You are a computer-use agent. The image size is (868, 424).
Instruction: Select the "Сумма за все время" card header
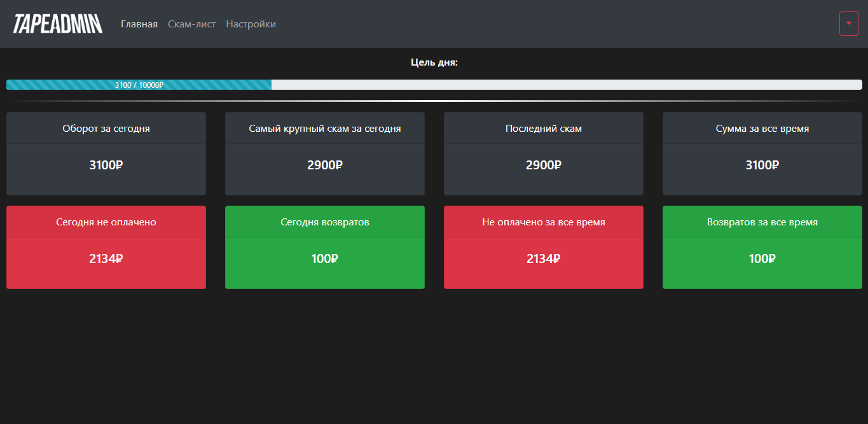pyautogui.click(x=762, y=129)
